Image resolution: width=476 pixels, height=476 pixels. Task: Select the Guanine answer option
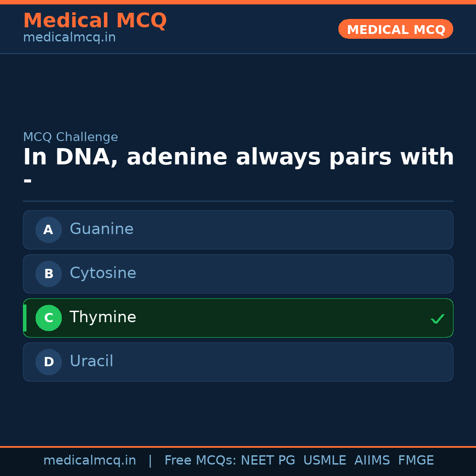point(238,230)
